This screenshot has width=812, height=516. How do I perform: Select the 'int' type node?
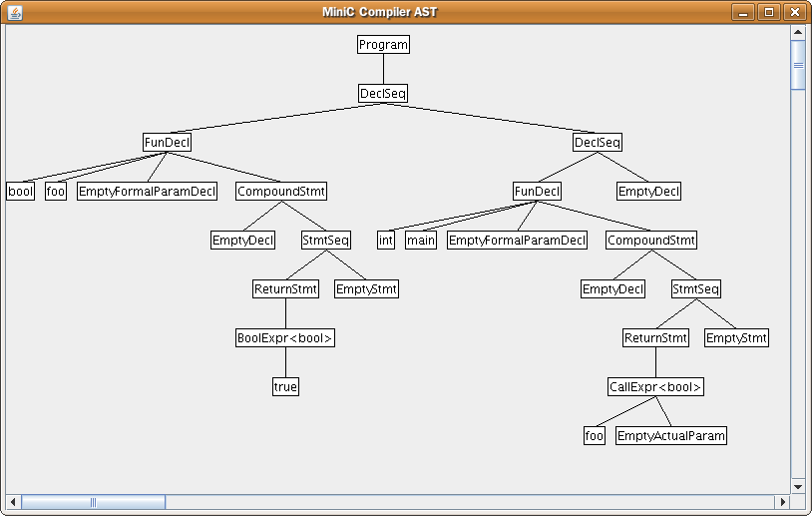tap(386, 241)
